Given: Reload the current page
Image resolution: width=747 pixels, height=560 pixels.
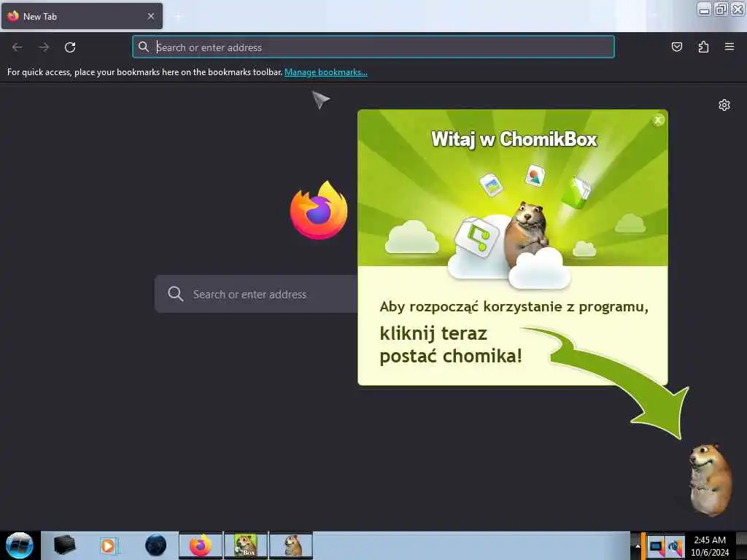Looking at the screenshot, I should (x=70, y=47).
